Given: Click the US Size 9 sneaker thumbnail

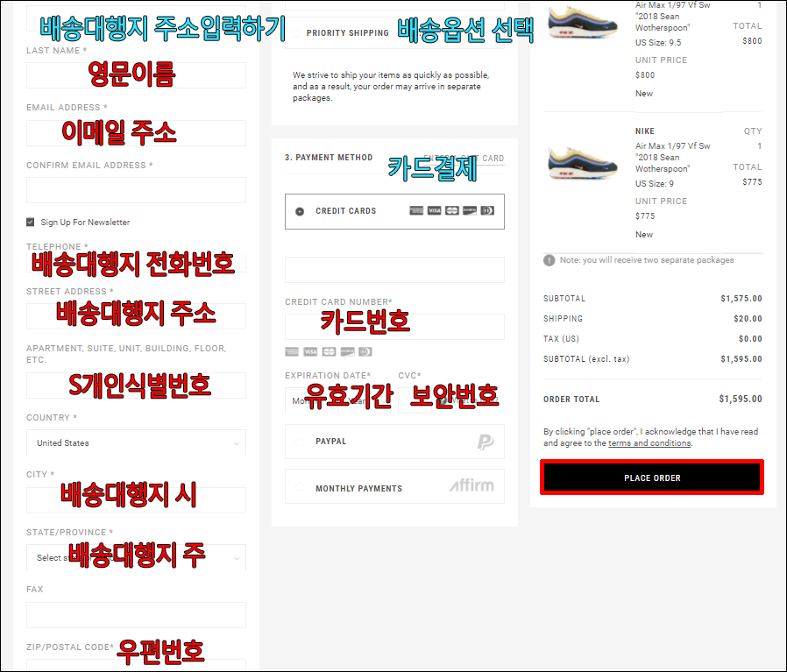Looking at the screenshot, I should (583, 163).
